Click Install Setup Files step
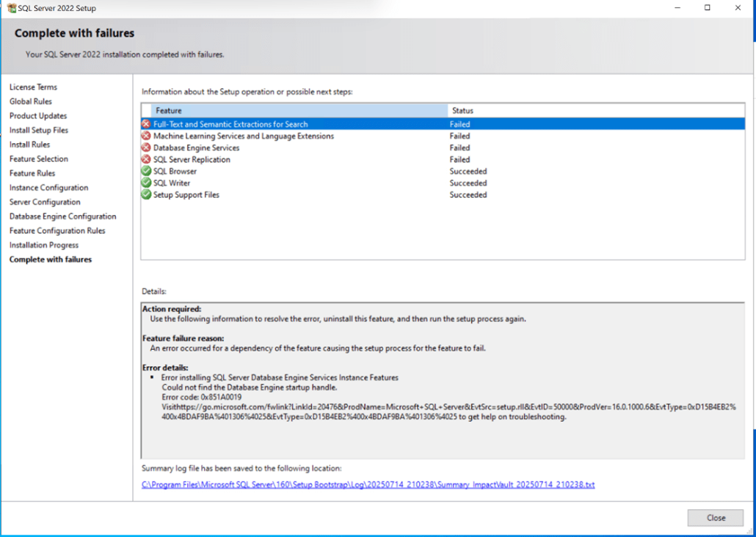This screenshot has width=756, height=537. point(39,130)
